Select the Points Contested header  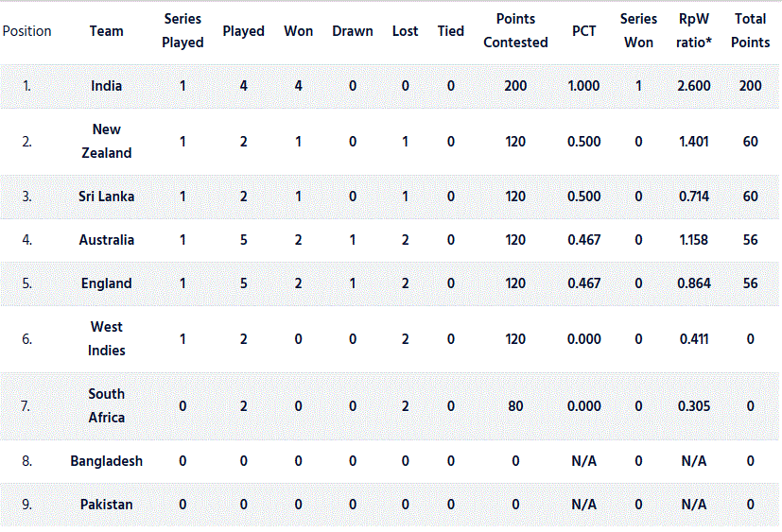(515, 30)
